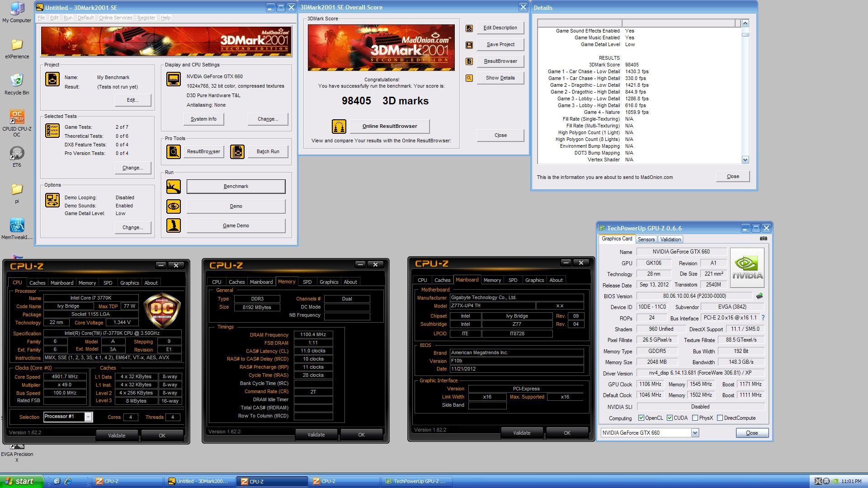The width and height of the screenshot is (868, 488).
Task: Click the System Info button
Action: (x=203, y=119)
